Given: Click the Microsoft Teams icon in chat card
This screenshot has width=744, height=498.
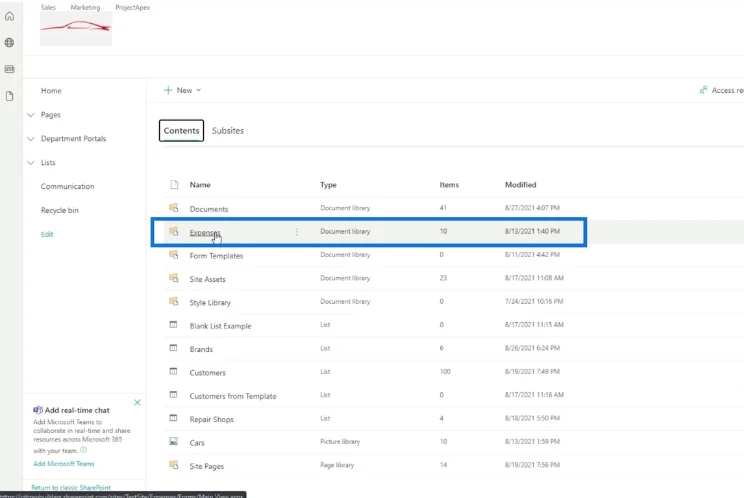Looking at the screenshot, I should point(37,410).
